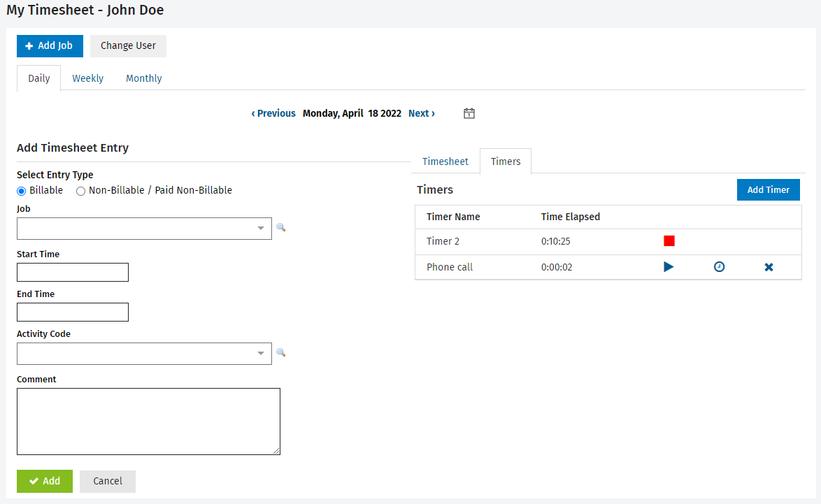Focus the End Time field
The width and height of the screenshot is (821, 504).
(73, 312)
